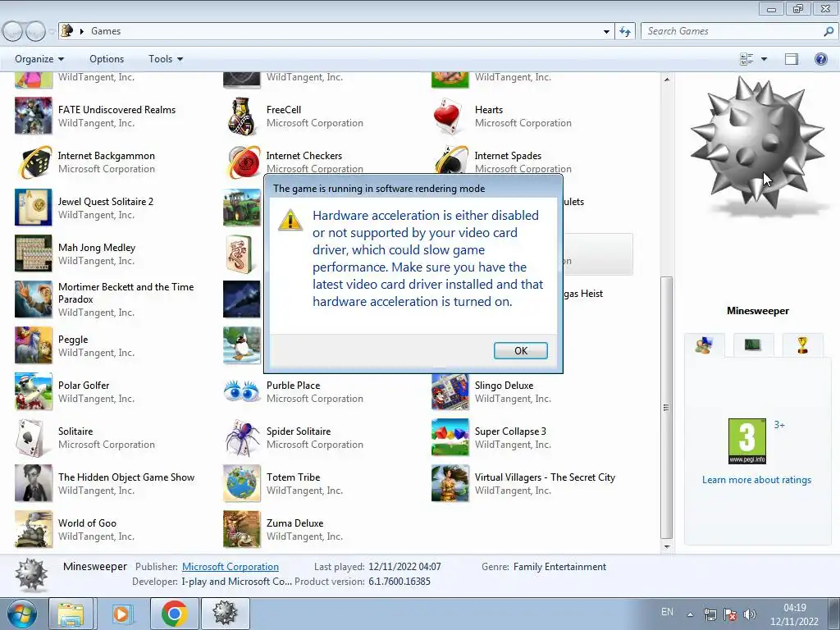The image size is (840, 630).
Task: Open the Windows Start button
Action: tap(21, 614)
